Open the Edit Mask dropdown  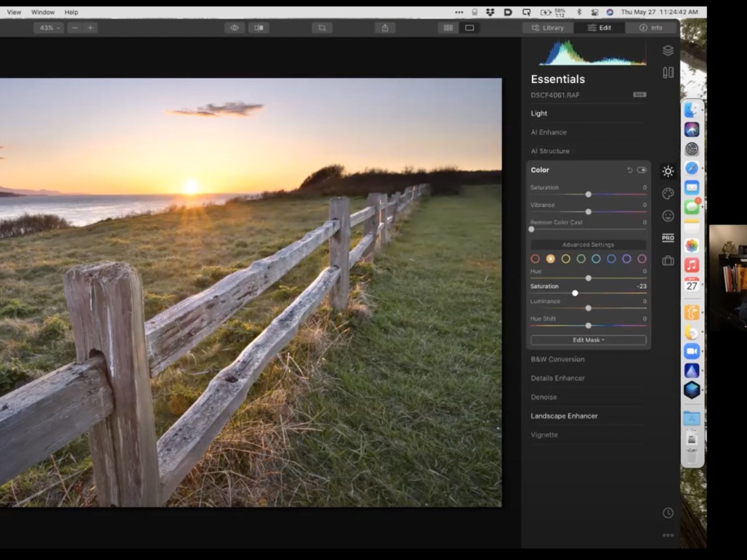(x=588, y=340)
